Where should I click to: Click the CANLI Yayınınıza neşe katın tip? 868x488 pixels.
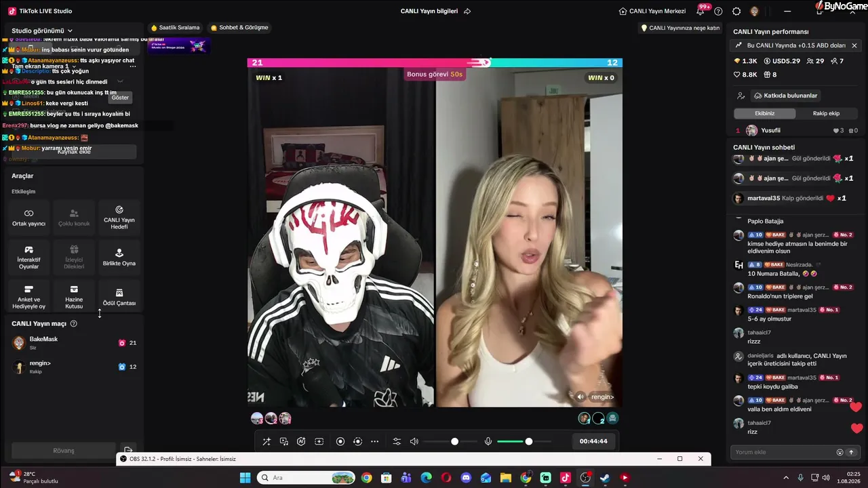coord(680,28)
